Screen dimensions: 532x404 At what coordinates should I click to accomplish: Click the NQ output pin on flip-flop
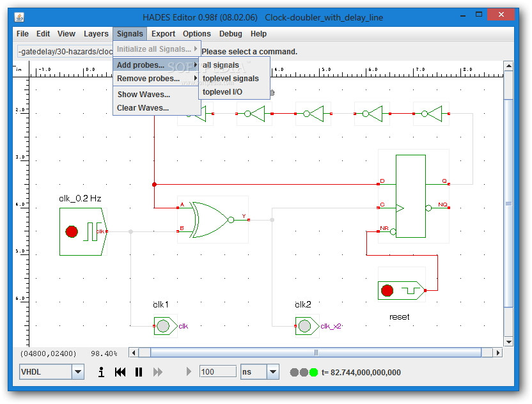pyautogui.click(x=448, y=208)
